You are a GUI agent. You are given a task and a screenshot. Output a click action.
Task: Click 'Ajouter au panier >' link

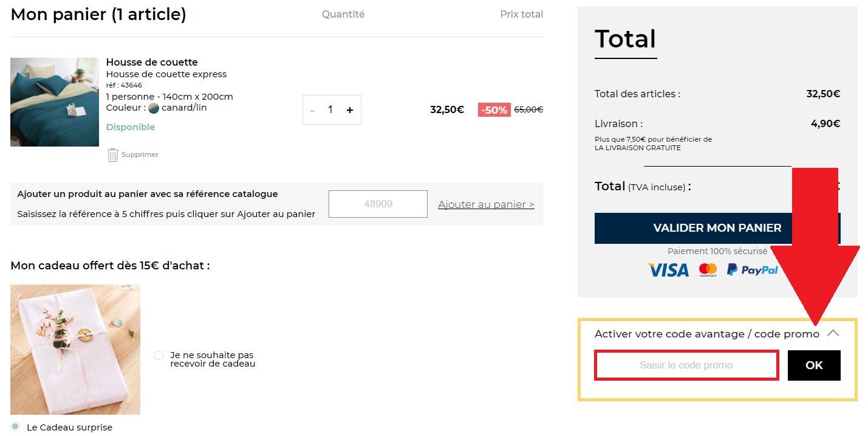pos(486,204)
